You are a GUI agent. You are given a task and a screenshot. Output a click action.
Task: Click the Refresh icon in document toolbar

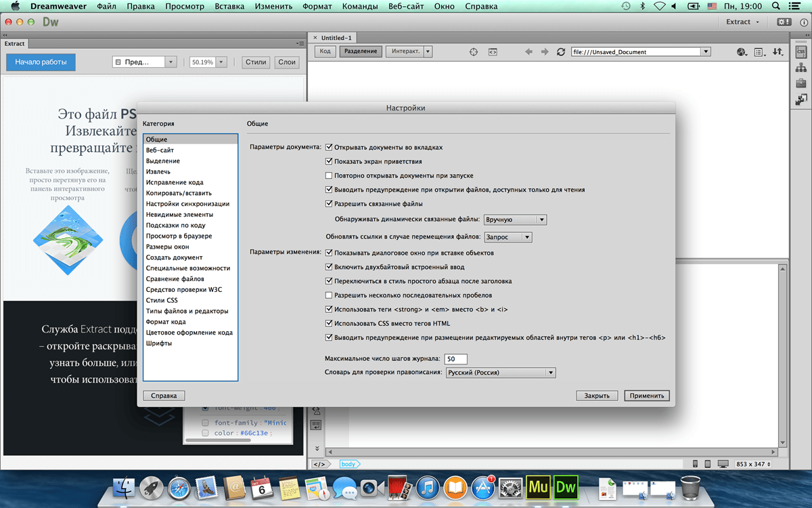click(560, 51)
